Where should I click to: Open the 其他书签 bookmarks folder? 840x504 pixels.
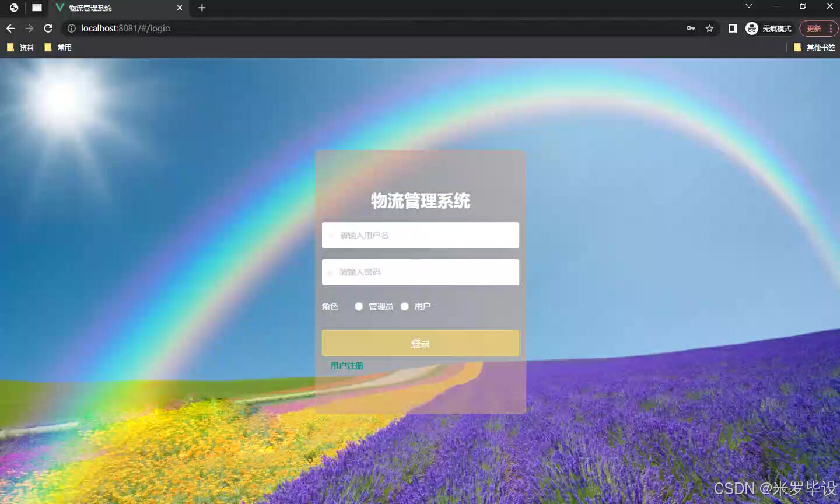815,47
